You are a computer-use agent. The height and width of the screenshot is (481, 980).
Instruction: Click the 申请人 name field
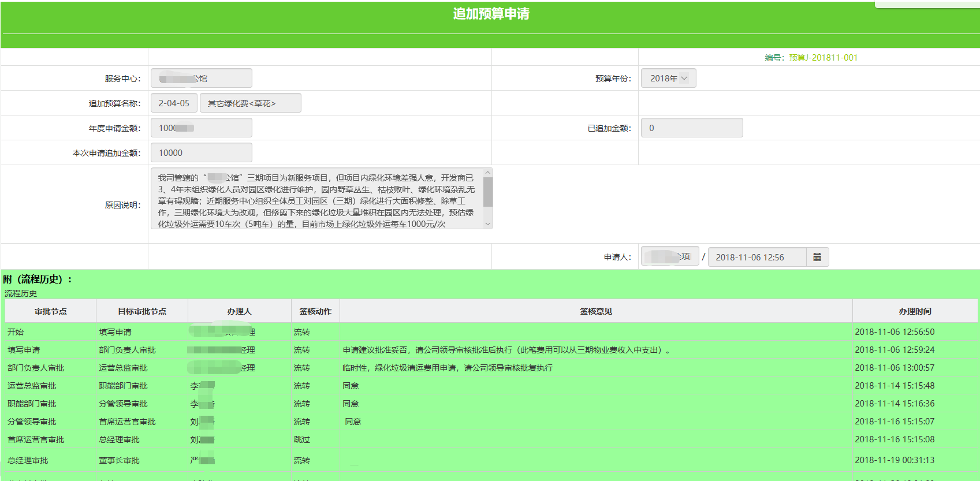(669, 257)
